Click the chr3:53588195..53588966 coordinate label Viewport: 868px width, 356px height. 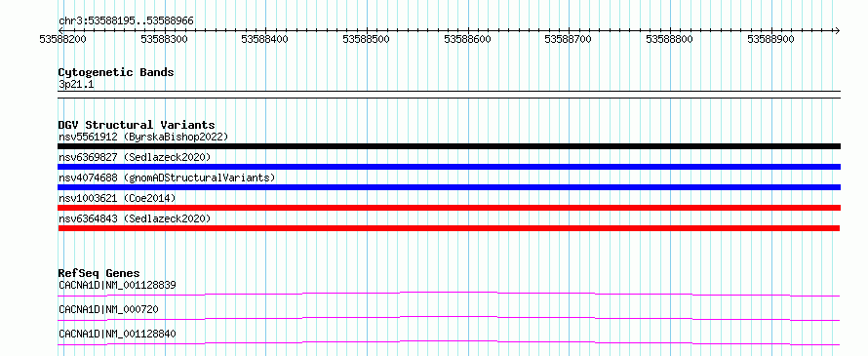(126, 21)
